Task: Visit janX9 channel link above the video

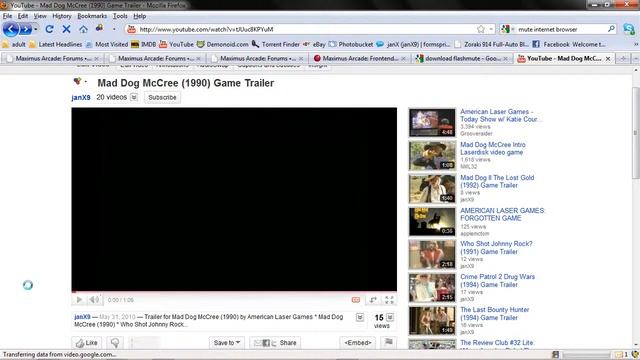Action: pyautogui.click(x=81, y=98)
